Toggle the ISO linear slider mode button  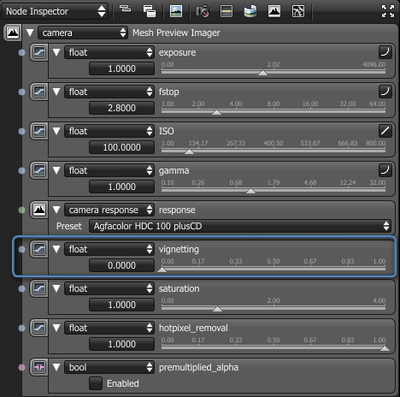coord(385,131)
